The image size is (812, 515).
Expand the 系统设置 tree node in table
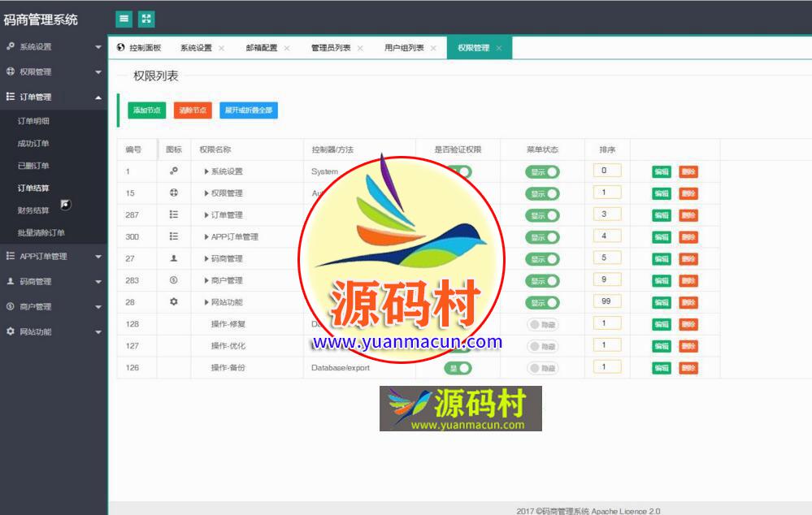206,171
